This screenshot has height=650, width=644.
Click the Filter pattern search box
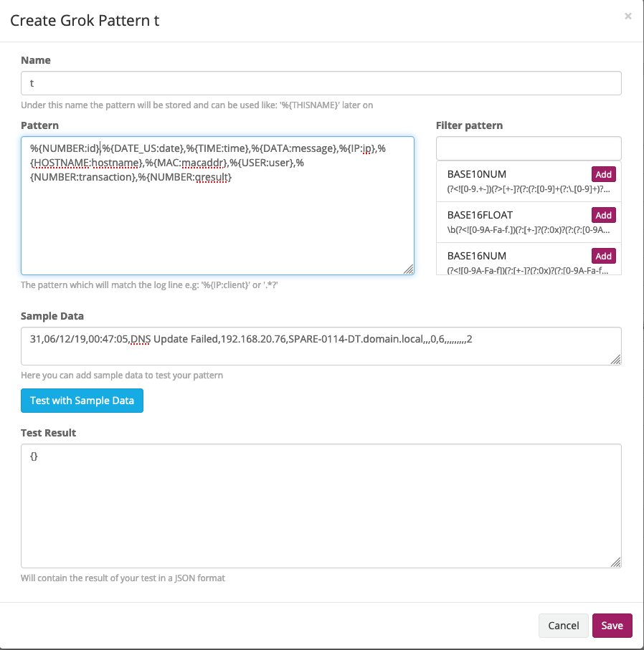(529, 148)
